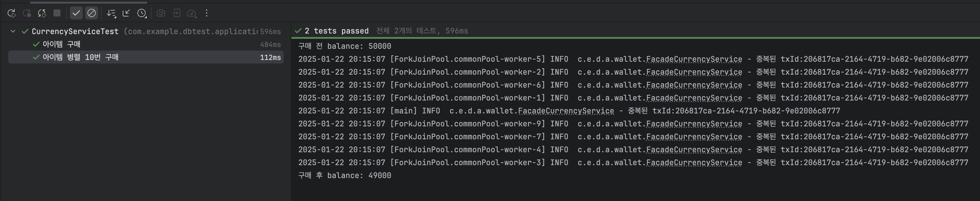Click the timestamp on the worker-4 line

342,150
